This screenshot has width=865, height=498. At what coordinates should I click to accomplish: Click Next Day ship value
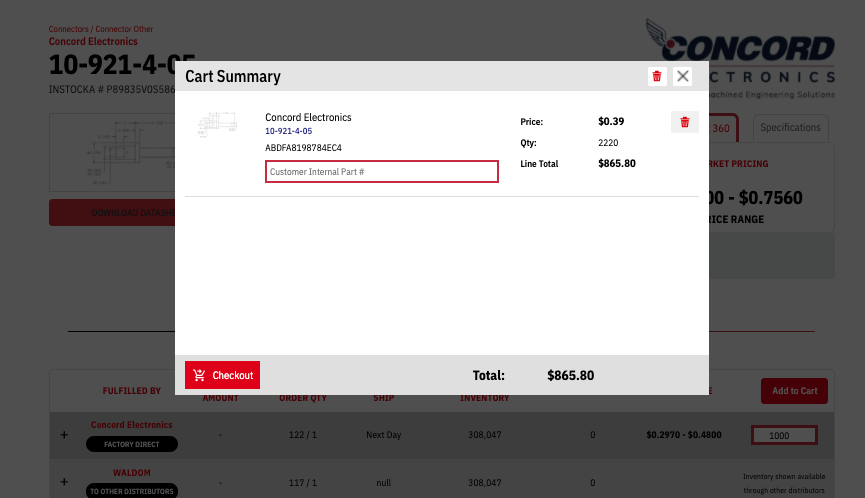(383, 435)
